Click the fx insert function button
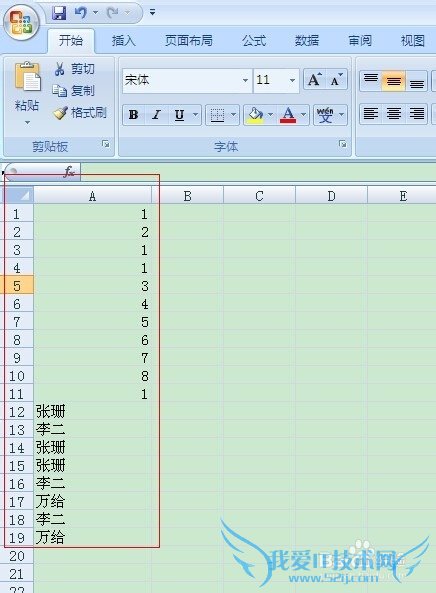The width and height of the screenshot is (436, 593). (69, 172)
